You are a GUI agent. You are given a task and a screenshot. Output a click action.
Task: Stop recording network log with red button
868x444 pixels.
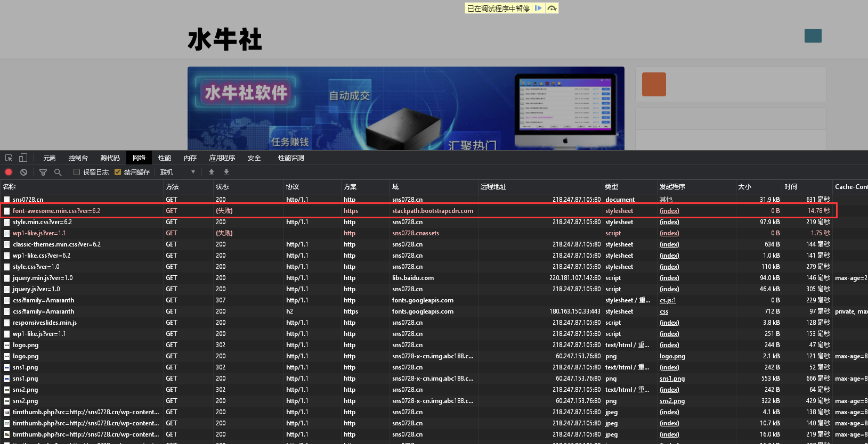(x=9, y=172)
